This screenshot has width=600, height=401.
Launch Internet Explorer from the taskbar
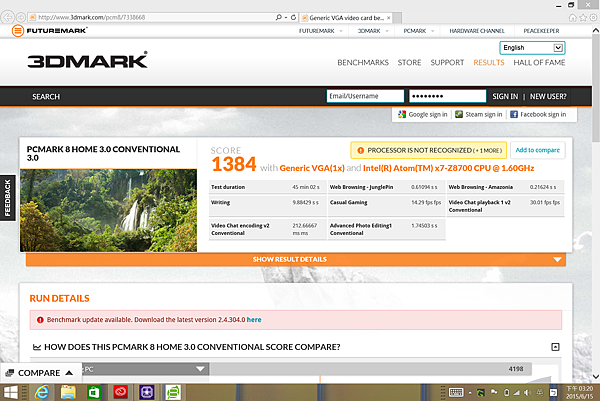click(42, 392)
